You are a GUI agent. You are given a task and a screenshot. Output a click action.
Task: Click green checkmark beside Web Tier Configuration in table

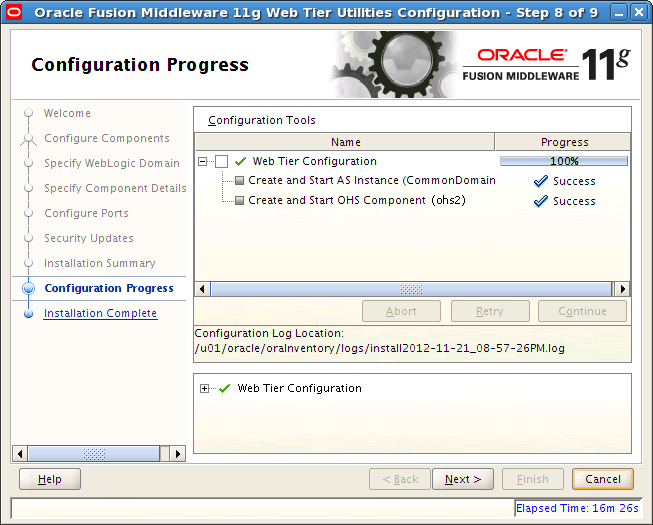(x=240, y=161)
